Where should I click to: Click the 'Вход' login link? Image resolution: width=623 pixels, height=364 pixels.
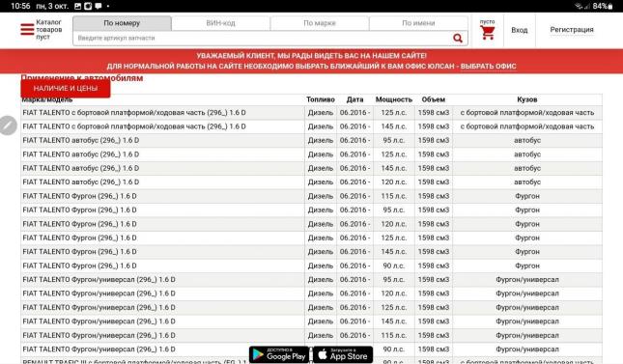(x=520, y=30)
